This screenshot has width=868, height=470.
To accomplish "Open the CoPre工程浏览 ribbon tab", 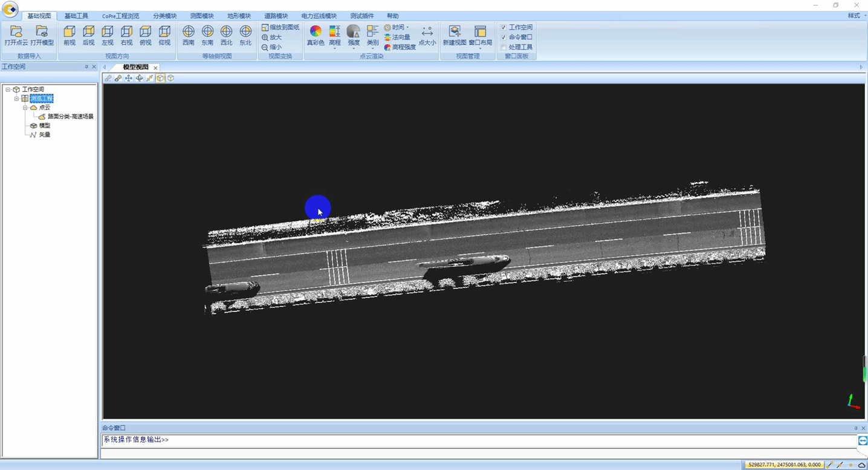I will [x=120, y=16].
